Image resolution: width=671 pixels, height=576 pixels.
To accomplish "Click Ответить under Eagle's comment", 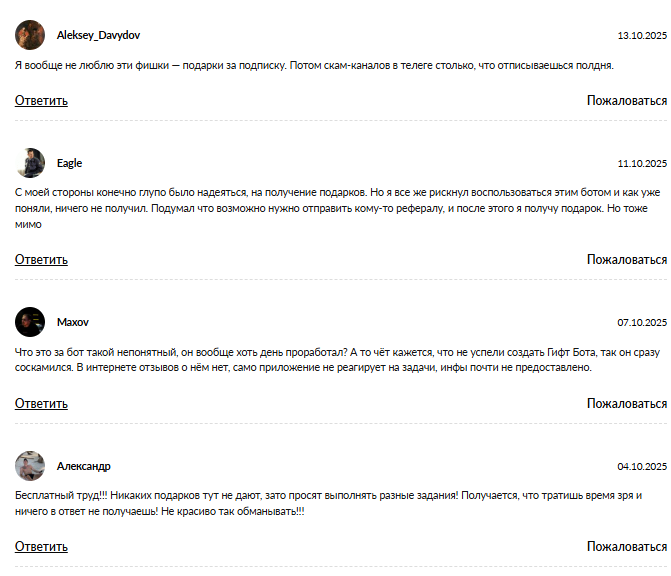I will (41, 260).
